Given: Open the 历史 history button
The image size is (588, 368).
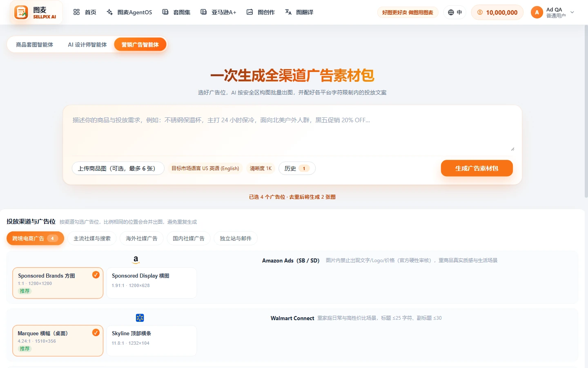Looking at the screenshot, I should pyautogui.click(x=297, y=168).
